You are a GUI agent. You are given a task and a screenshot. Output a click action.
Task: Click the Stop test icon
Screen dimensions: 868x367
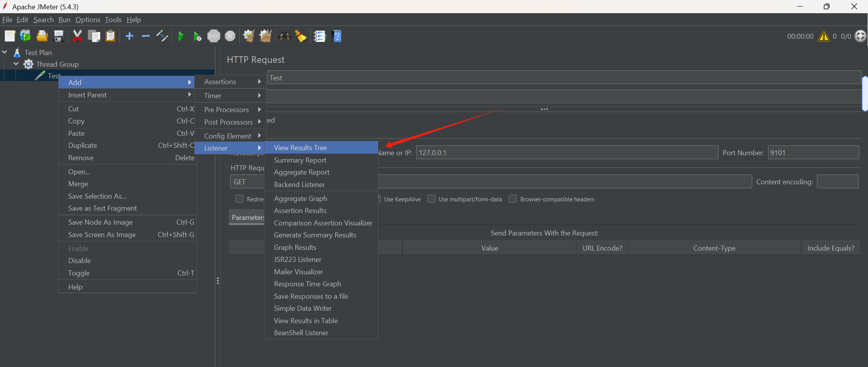click(x=214, y=36)
